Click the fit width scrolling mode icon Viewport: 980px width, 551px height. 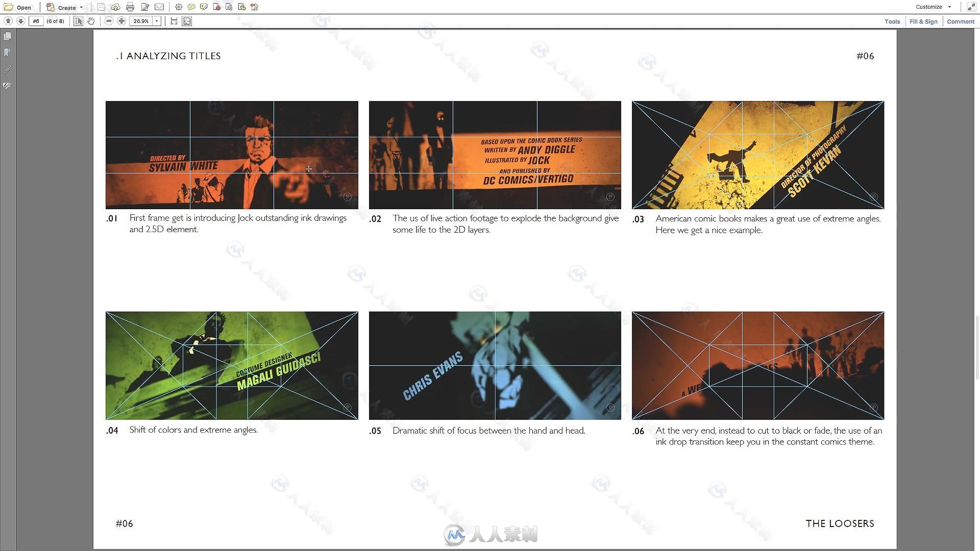click(174, 21)
